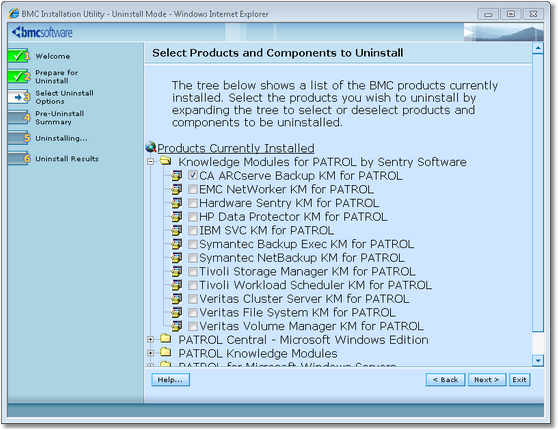This screenshot has width=558, height=431.
Task: Click the vertical scrollbar thumb
Action: coord(538,192)
